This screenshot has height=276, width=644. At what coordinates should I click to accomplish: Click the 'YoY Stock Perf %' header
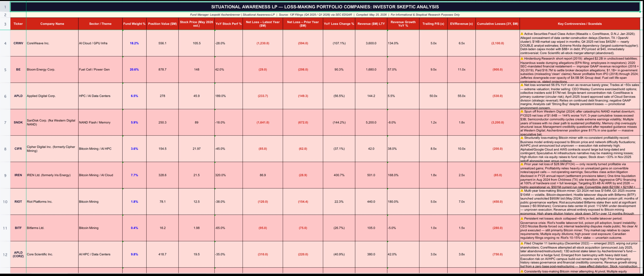click(x=228, y=24)
